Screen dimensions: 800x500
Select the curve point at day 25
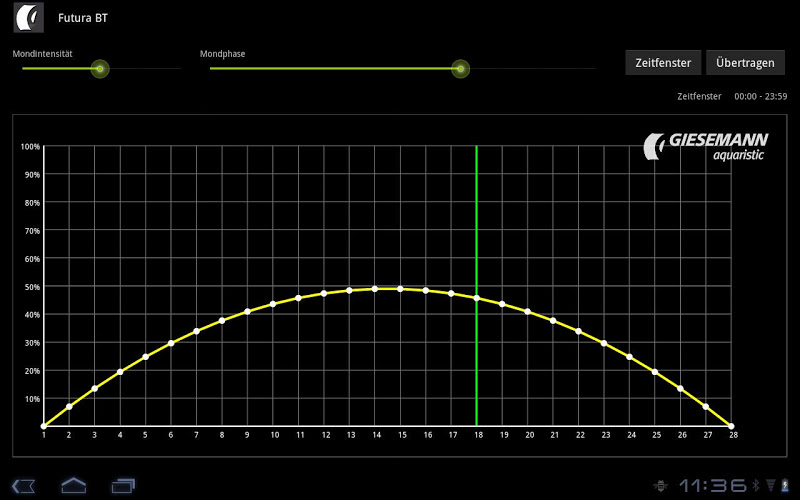pos(655,372)
